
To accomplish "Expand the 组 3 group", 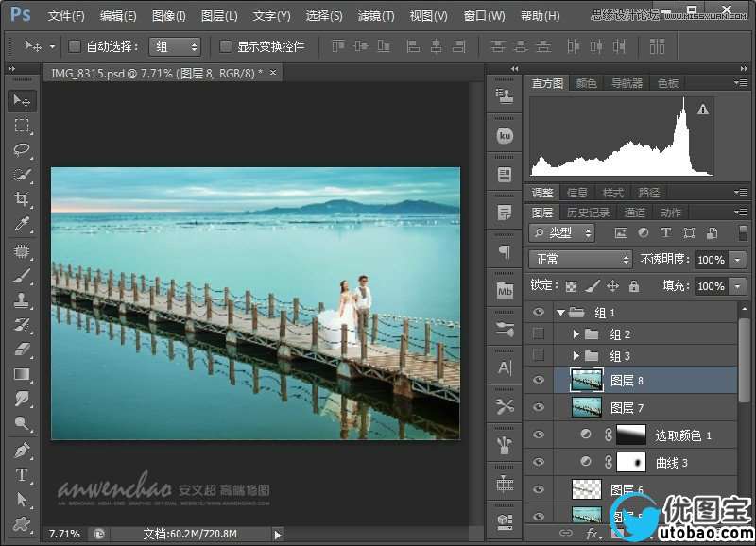I will point(576,355).
